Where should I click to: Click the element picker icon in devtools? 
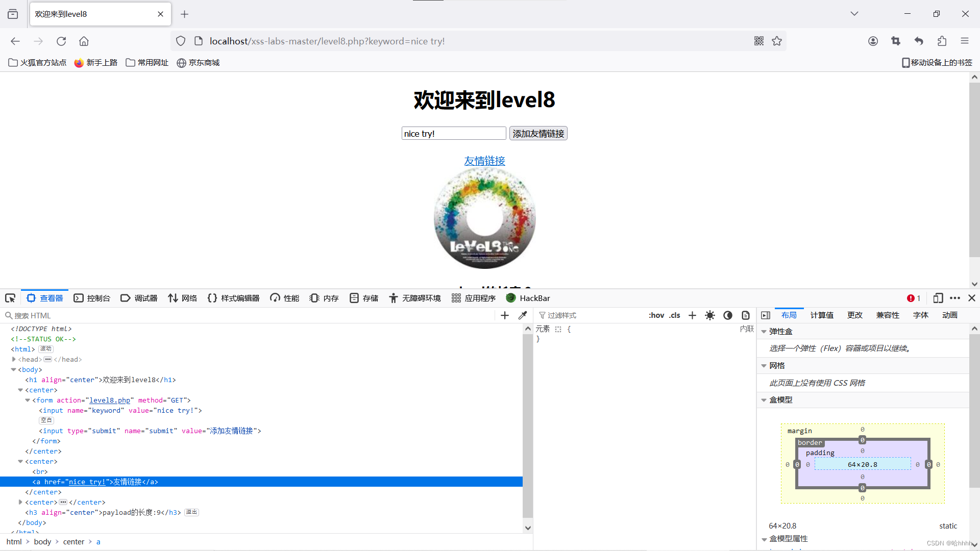10,298
